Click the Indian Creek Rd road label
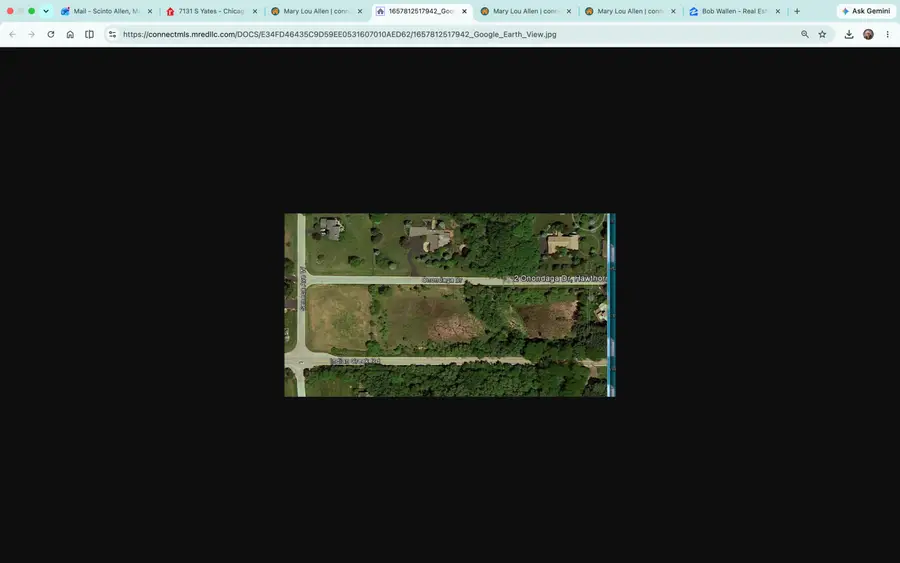The height and width of the screenshot is (563, 900). pos(355,361)
